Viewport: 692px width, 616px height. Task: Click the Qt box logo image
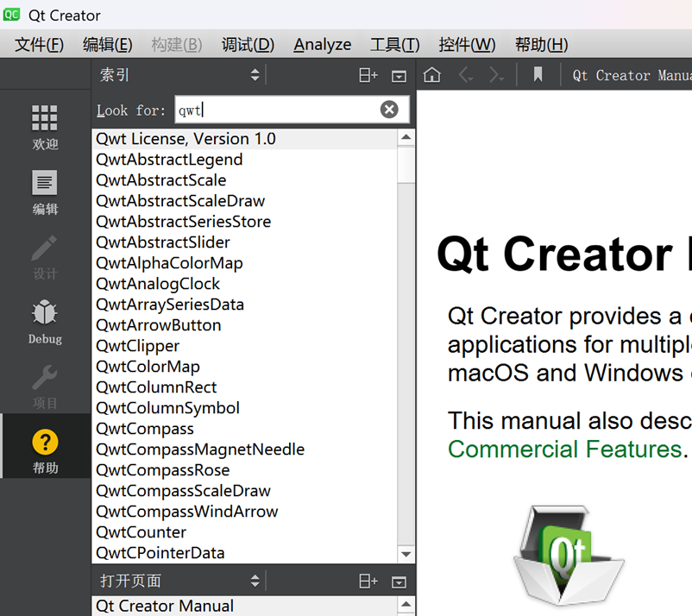pos(568,555)
